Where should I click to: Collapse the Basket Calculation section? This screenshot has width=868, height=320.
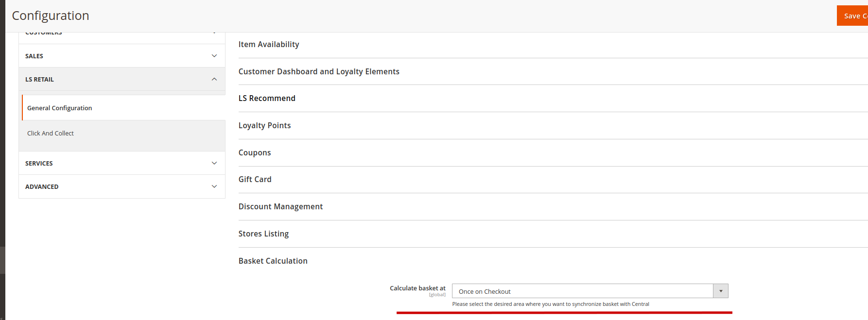(x=273, y=261)
